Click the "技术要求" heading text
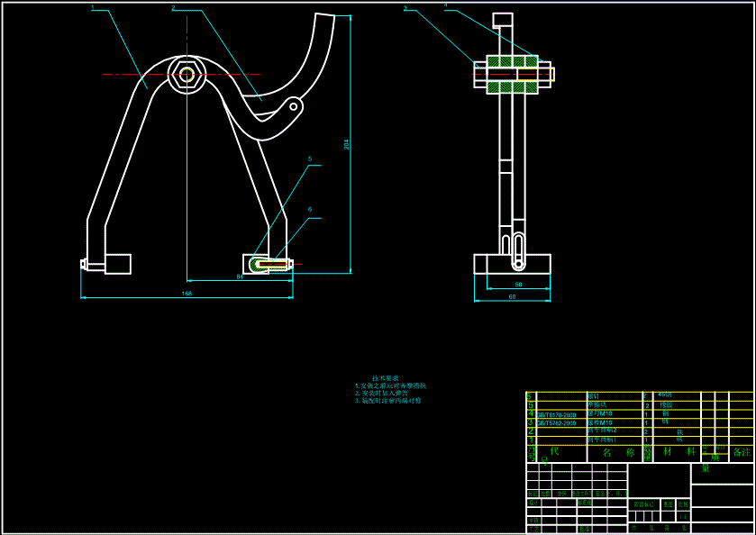The height and width of the screenshot is (535, 756). tap(385, 378)
